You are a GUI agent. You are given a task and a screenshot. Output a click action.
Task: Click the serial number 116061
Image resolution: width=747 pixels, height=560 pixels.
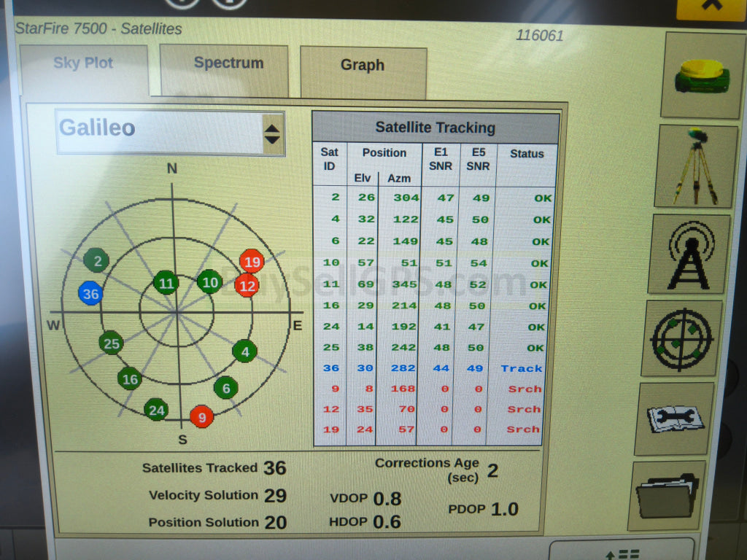[540, 35]
